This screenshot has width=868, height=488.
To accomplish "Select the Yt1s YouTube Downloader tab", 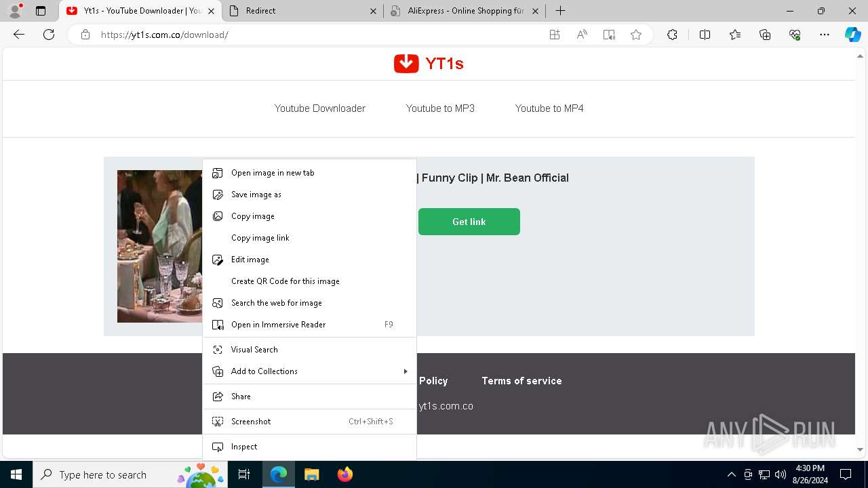I will (x=141, y=11).
